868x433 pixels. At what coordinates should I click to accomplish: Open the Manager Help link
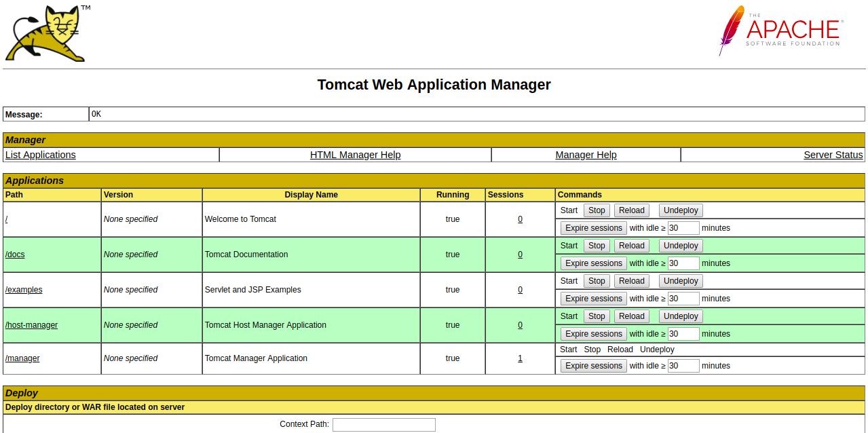[x=586, y=155]
